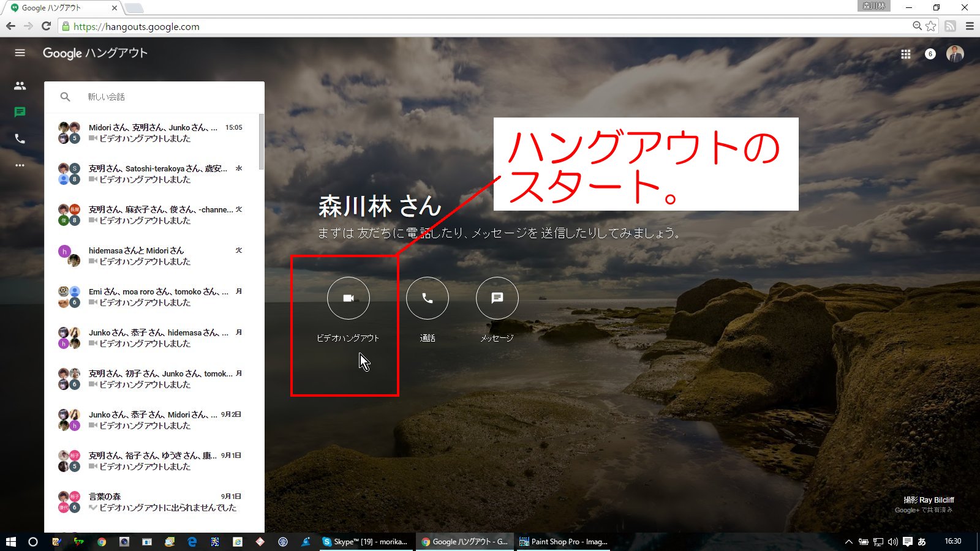The width and height of the screenshot is (980, 551).
Task: Open the Phone calls sidebar icon
Action: [20, 139]
